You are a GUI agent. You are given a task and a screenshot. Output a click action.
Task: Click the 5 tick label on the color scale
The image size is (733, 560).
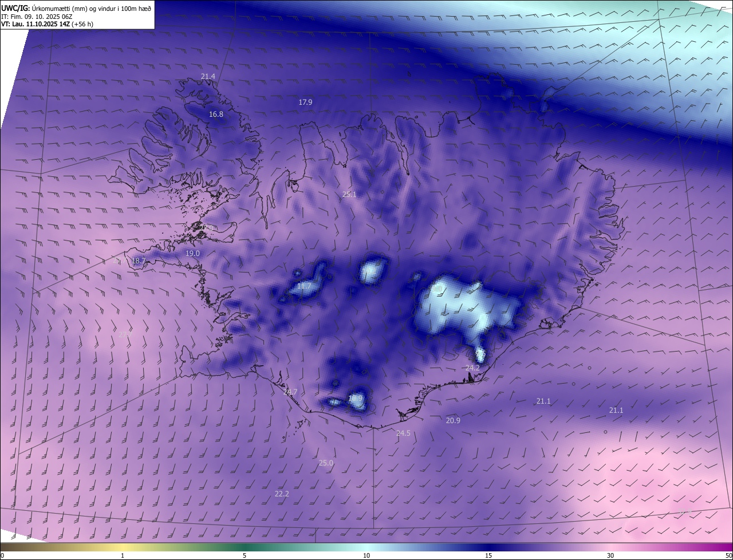coord(245,555)
